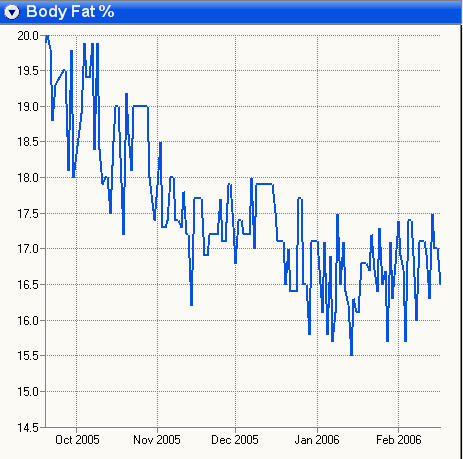Select the Feb 2006 axis label
463x459 pixels.
click(x=399, y=440)
